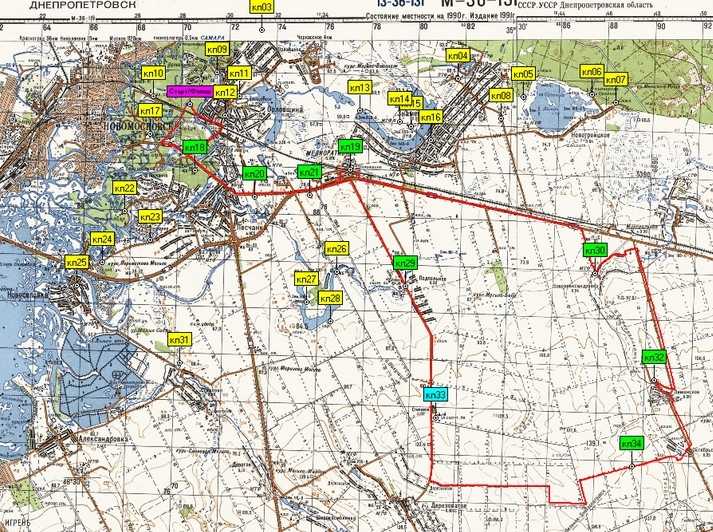The image size is (713, 532).
Task: Click the green кп18 checkpoint marker
Action: click(195, 147)
